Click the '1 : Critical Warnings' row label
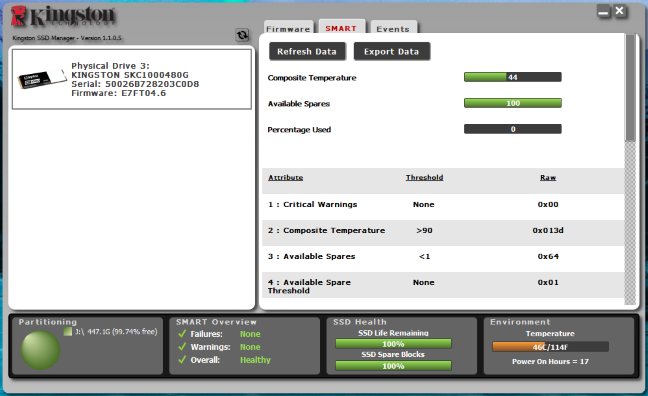Viewport: 648px width, 396px height. [312, 204]
